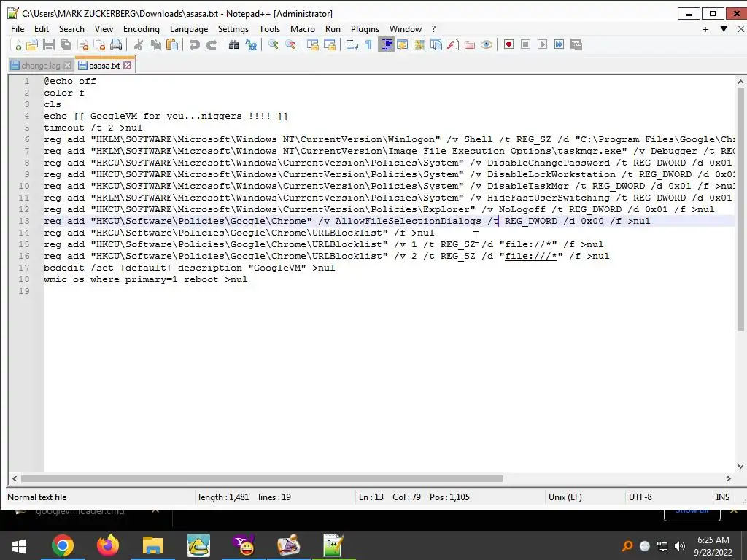
Task: Click Unix (LF) in status bar
Action: 565,497
